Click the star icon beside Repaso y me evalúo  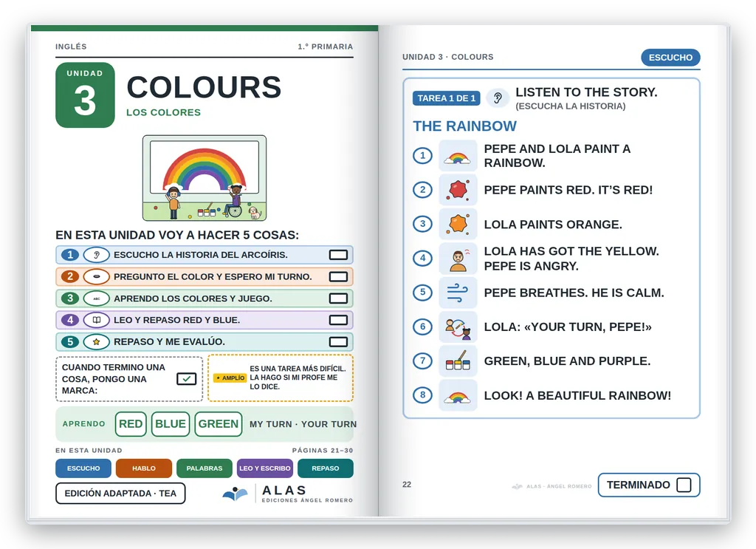point(97,341)
